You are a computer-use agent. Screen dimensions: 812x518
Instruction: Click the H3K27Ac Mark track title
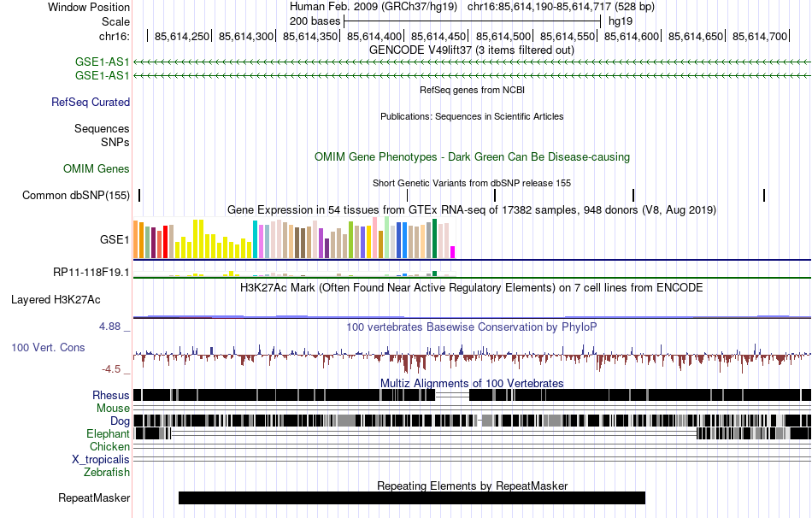pos(472,287)
